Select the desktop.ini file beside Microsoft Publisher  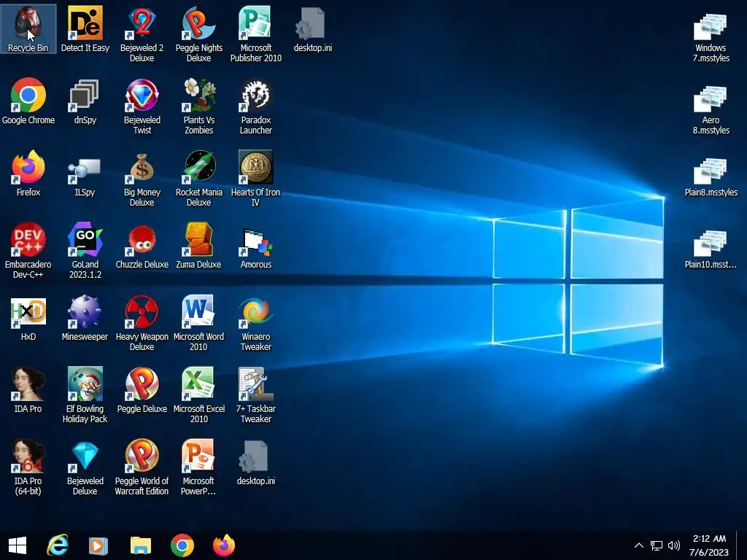[x=312, y=29]
